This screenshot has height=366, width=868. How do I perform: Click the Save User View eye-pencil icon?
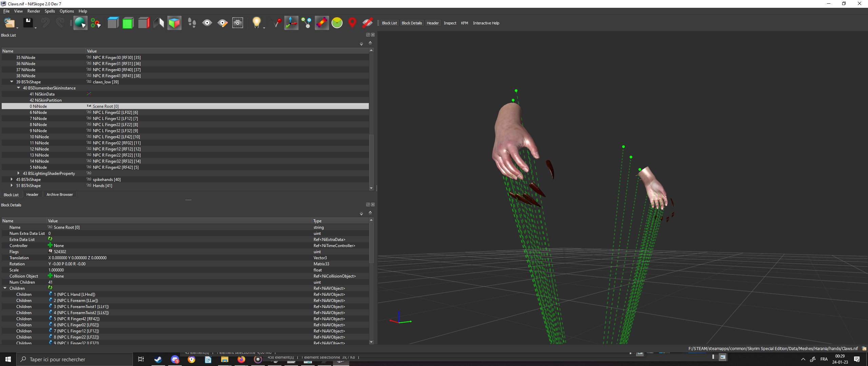coord(222,23)
